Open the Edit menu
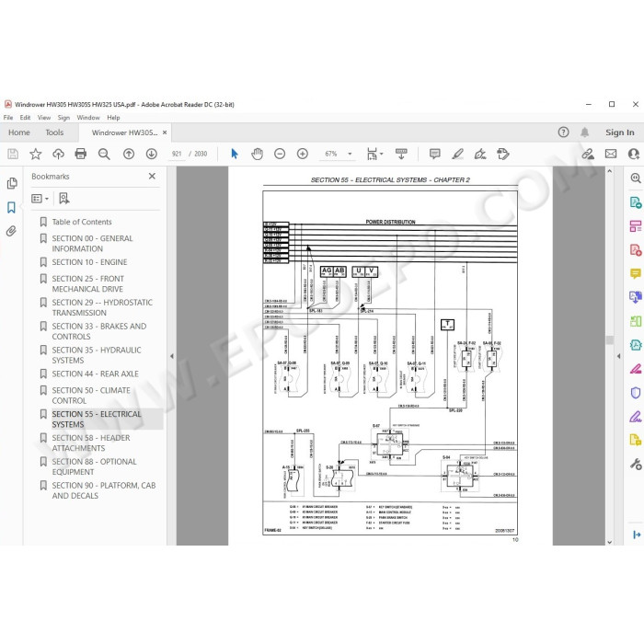The height and width of the screenshot is (644, 644). 25,118
